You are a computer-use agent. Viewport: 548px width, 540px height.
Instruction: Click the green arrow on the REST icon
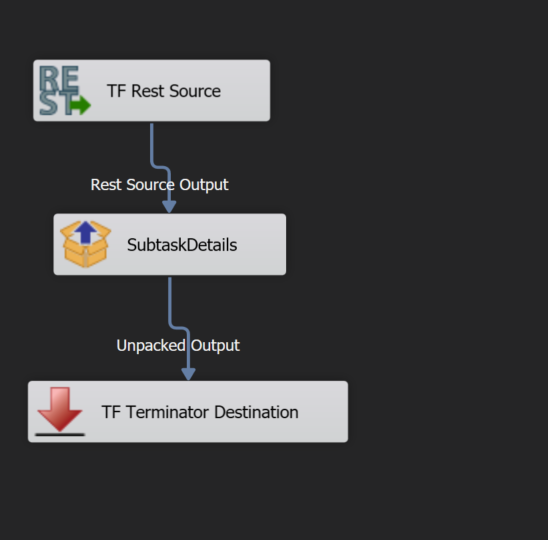pos(81,105)
